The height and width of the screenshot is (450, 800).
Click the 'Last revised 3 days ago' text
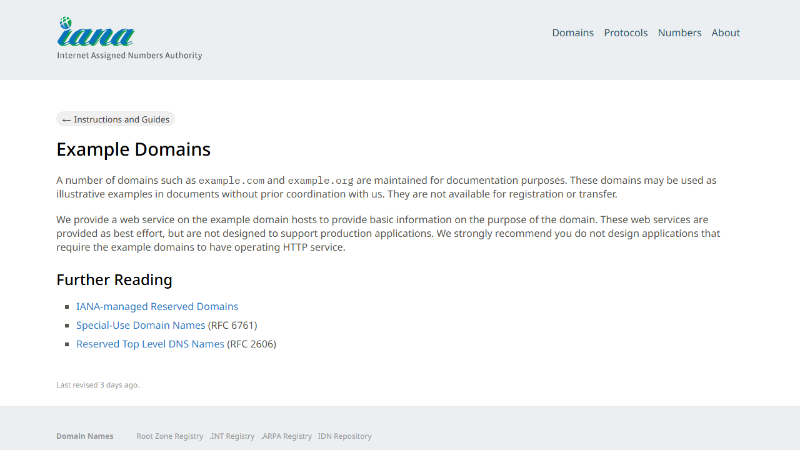pyautogui.click(x=97, y=385)
